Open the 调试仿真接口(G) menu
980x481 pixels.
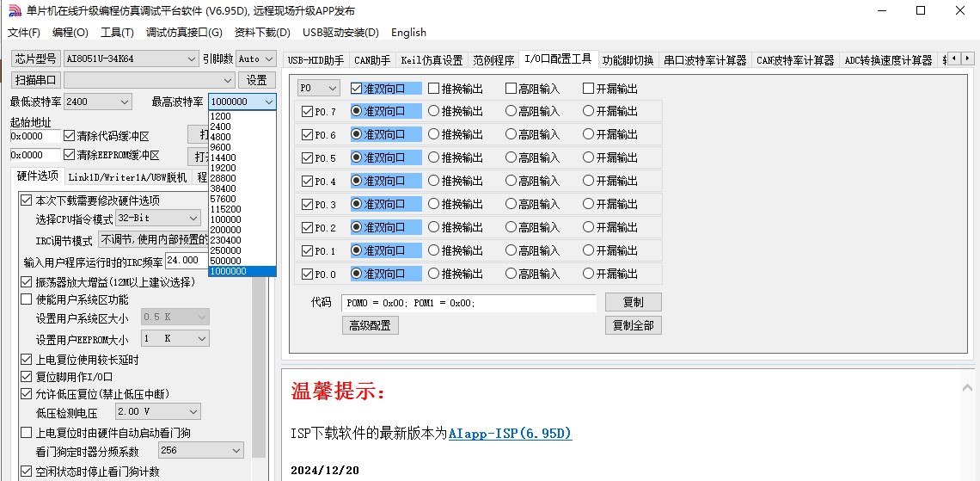point(184,33)
